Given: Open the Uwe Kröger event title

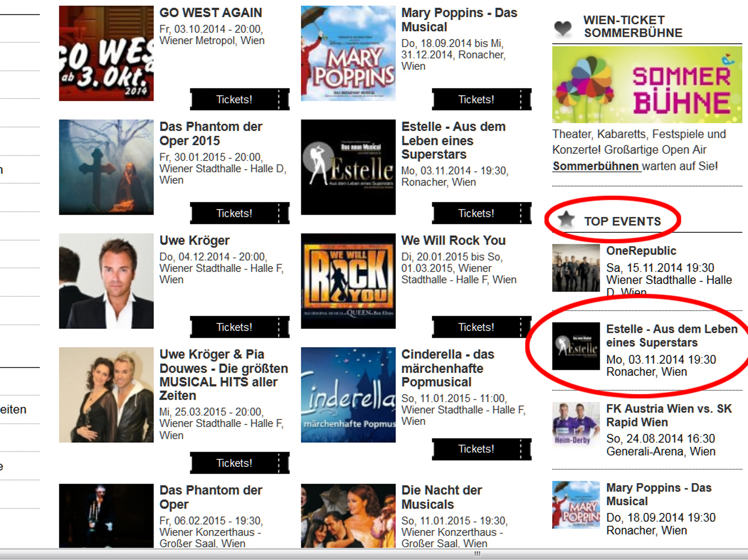Looking at the screenshot, I should pyautogui.click(x=195, y=241).
